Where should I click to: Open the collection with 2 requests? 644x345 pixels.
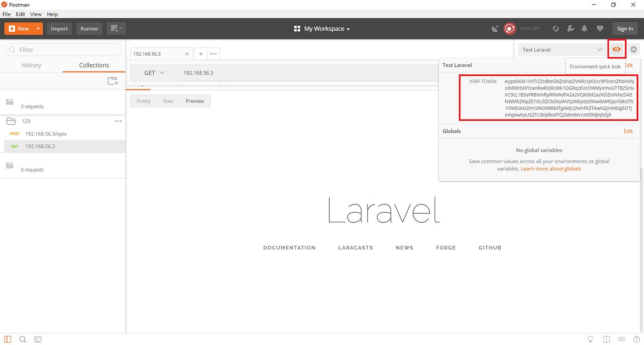[63, 102]
